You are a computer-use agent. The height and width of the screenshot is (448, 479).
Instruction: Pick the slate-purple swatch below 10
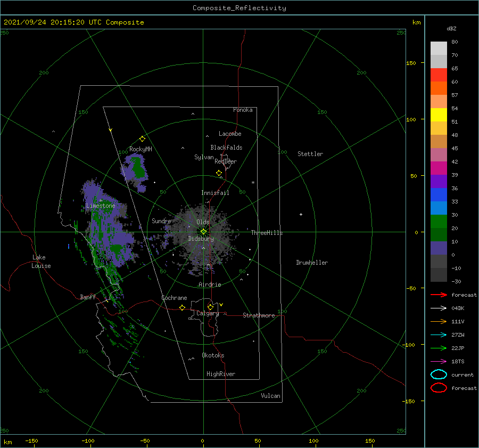(x=439, y=248)
